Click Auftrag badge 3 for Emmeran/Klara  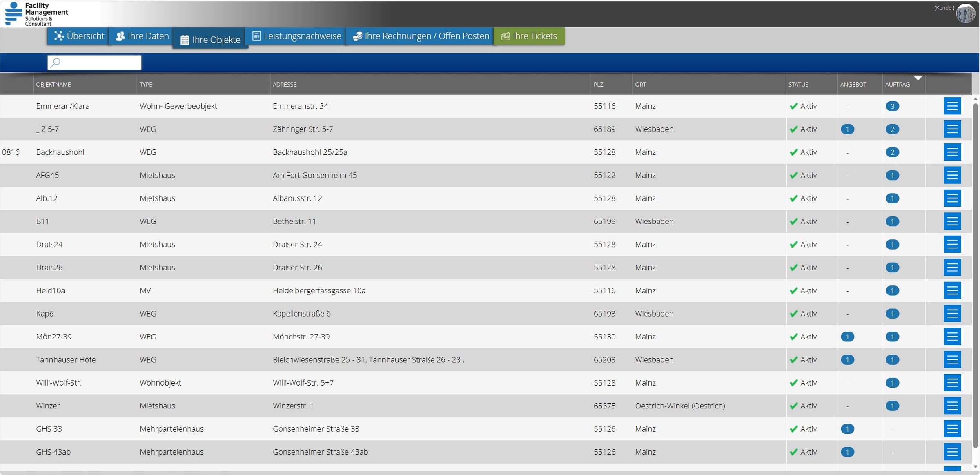[892, 106]
